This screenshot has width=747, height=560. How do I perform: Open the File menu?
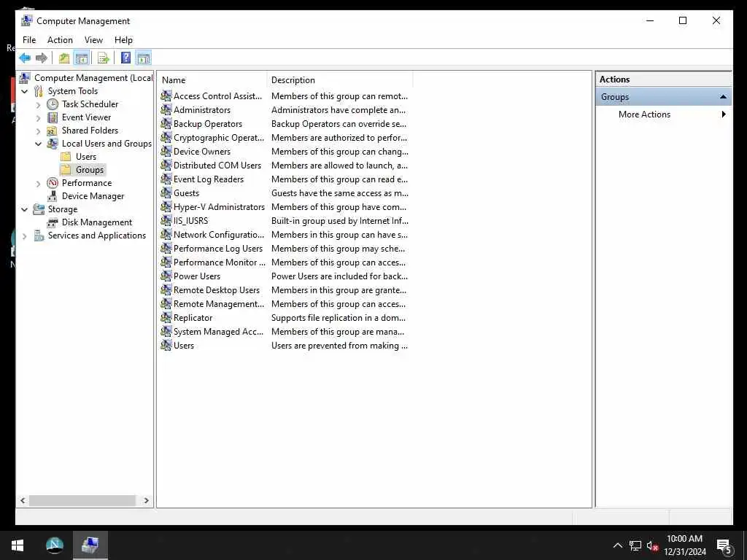tap(29, 40)
